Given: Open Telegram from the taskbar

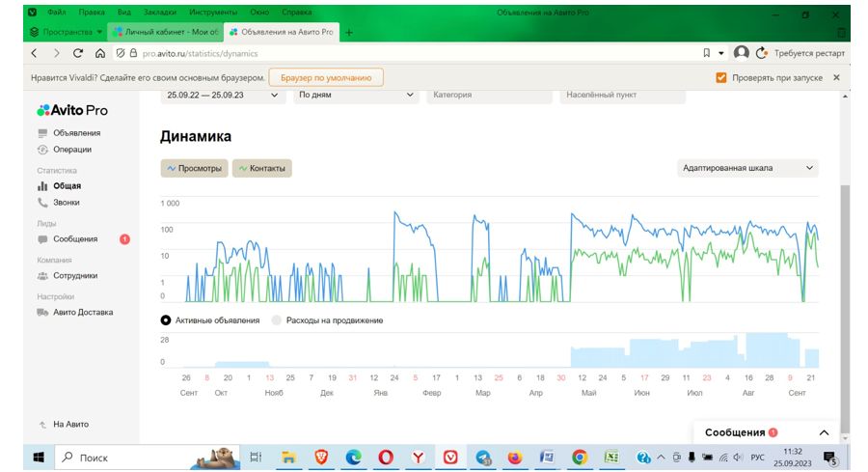Looking at the screenshot, I should (483, 458).
